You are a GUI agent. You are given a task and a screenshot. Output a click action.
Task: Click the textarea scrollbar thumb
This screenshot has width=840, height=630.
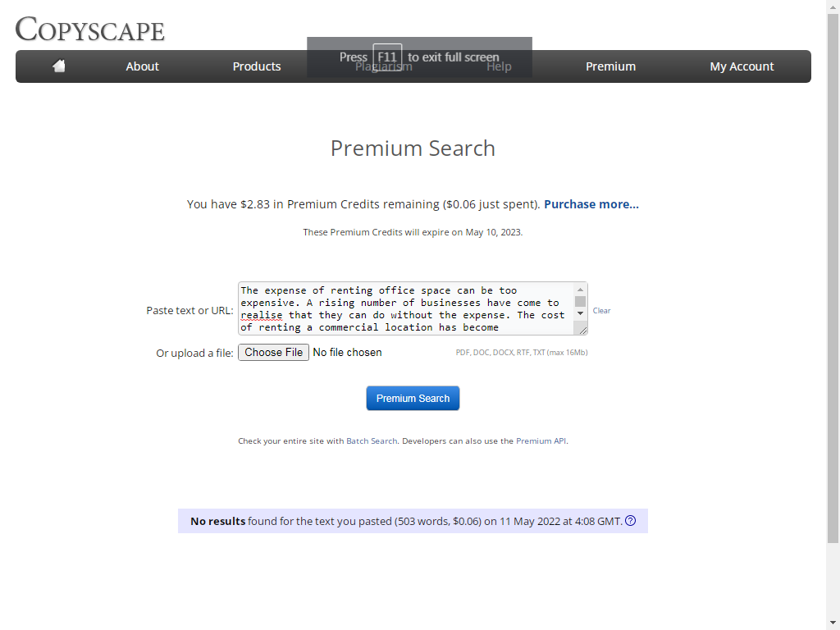tap(580, 301)
